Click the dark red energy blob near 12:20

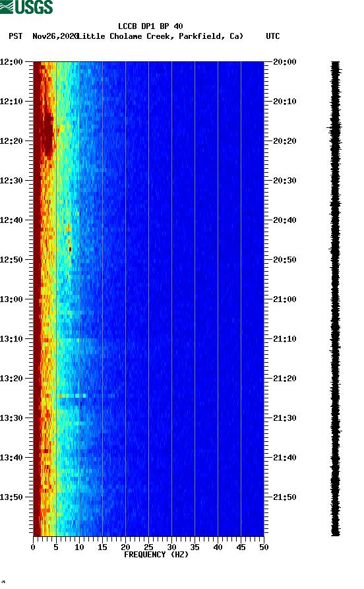pyautogui.click(x=47, y=133)
